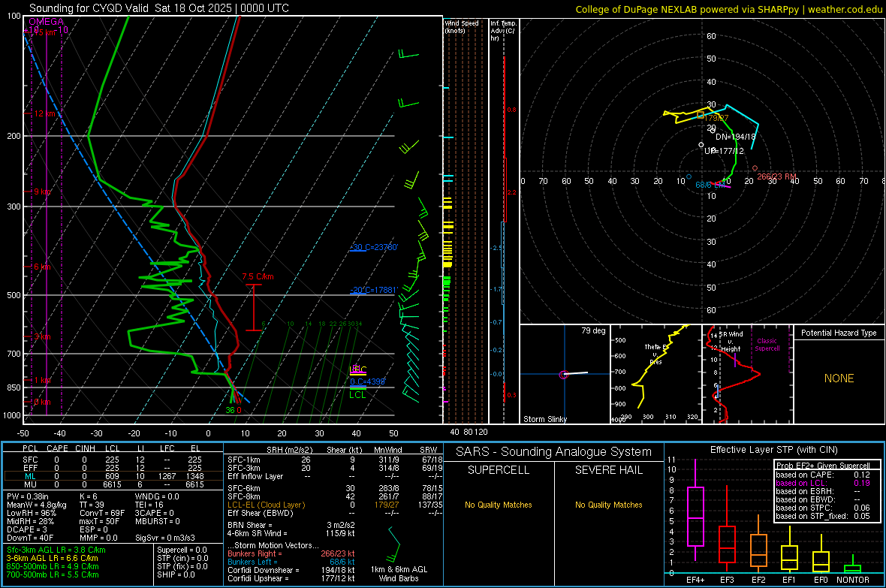Select the '79 deg' slinky tilt value
This screenshot has height=588, width=886.
(593, 330)
